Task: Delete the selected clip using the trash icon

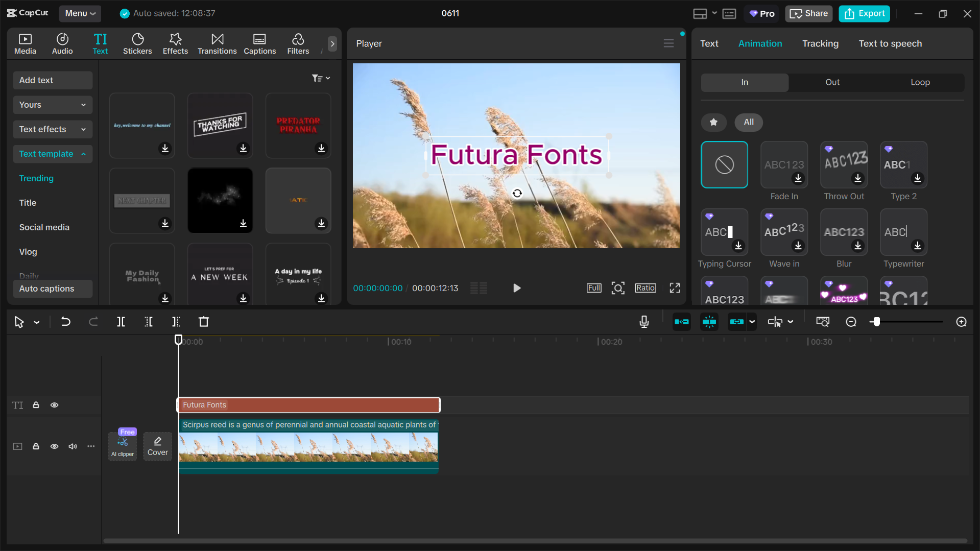Action: pyautogui.click(x=204, y=322)
